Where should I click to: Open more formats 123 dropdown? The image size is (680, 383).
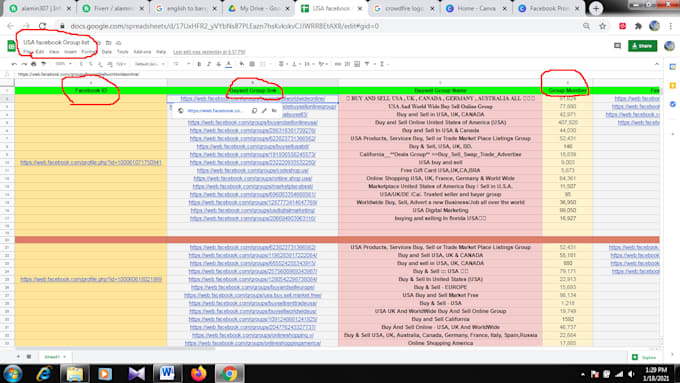tap(121, 64)
